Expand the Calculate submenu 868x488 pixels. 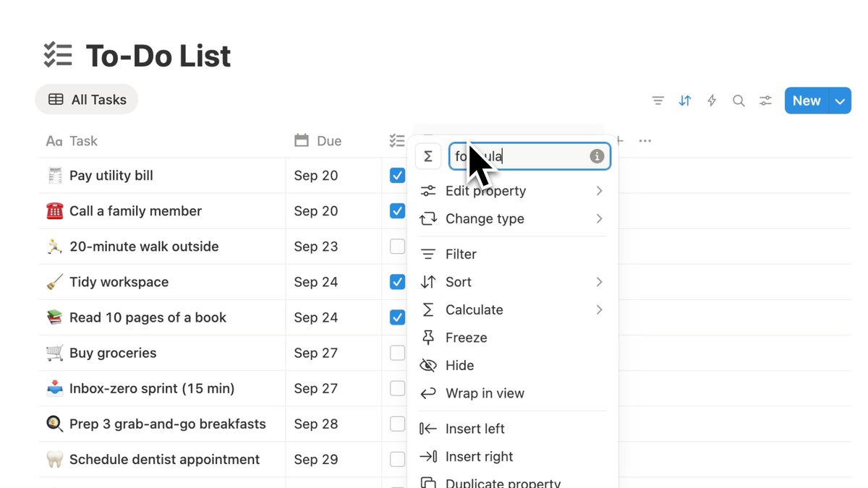[512, 309]
